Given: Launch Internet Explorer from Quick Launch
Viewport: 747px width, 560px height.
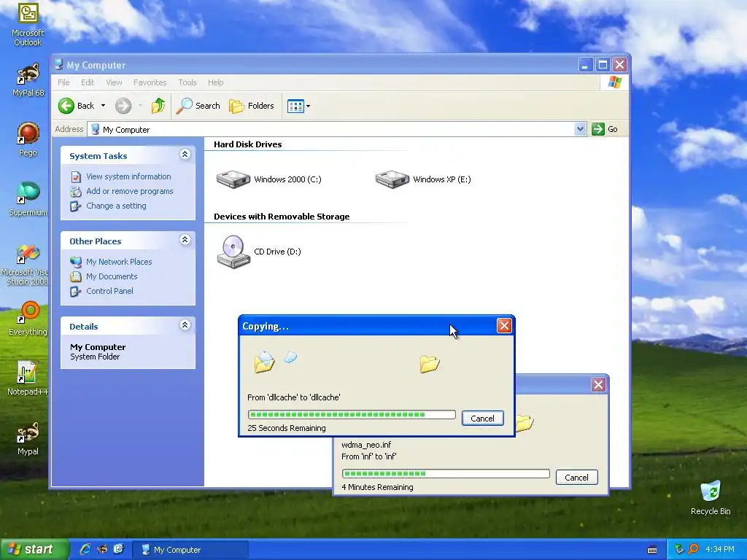Looking at the screenshot, I should click(85, 549).
